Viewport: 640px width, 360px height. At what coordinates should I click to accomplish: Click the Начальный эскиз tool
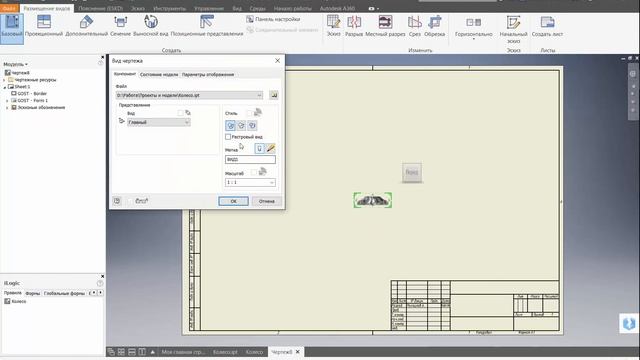[x=513, y=29]
